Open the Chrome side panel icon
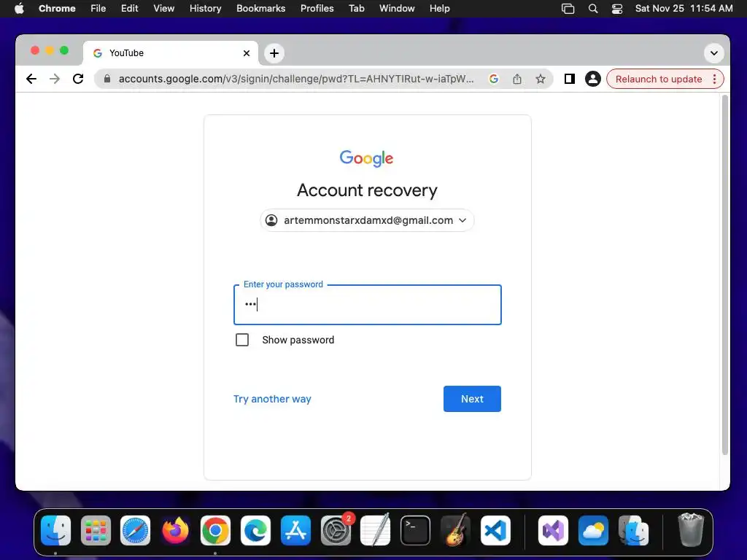 pyautogui.click(x=569, y=79)
